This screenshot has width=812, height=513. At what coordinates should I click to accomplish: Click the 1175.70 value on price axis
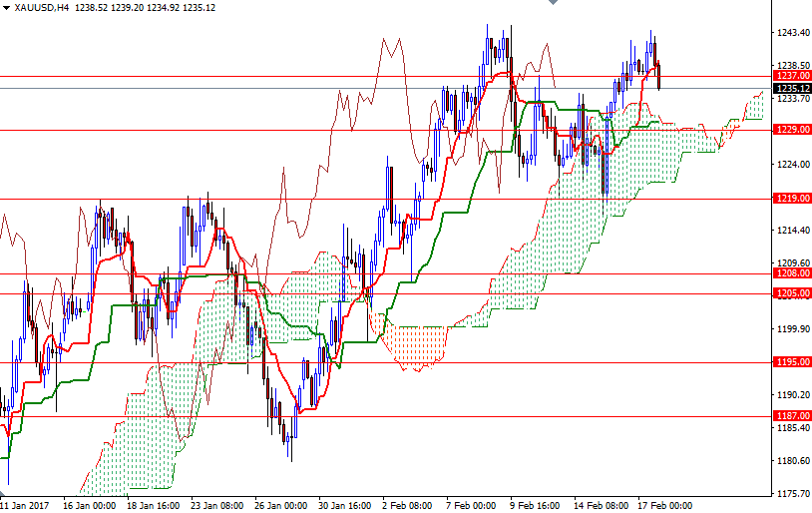coord(791,493)
